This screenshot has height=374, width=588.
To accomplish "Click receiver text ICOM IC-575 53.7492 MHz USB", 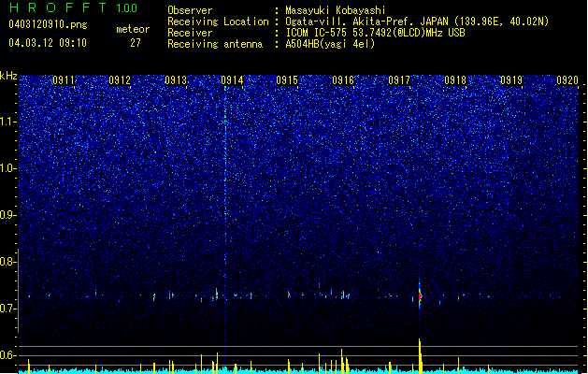I will (x=375, y=33).
